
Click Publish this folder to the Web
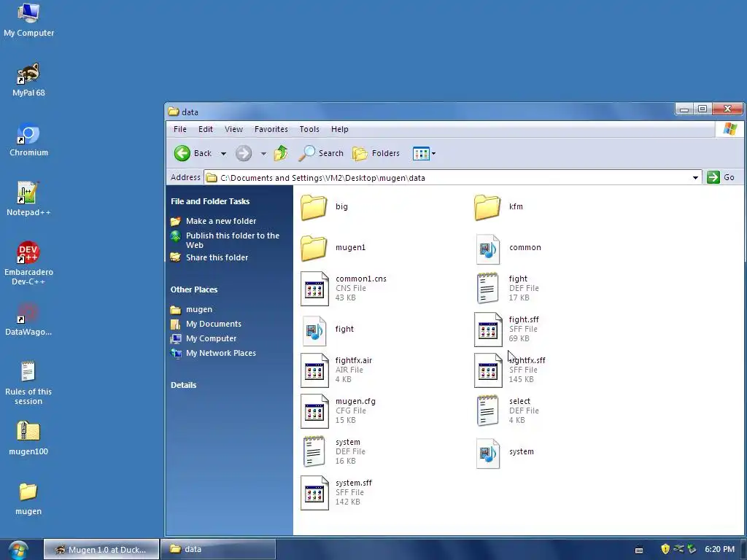click(233, 240)
